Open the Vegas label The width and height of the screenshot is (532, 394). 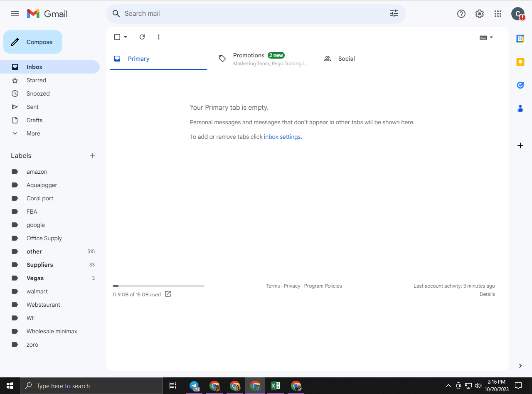[50, 278]
